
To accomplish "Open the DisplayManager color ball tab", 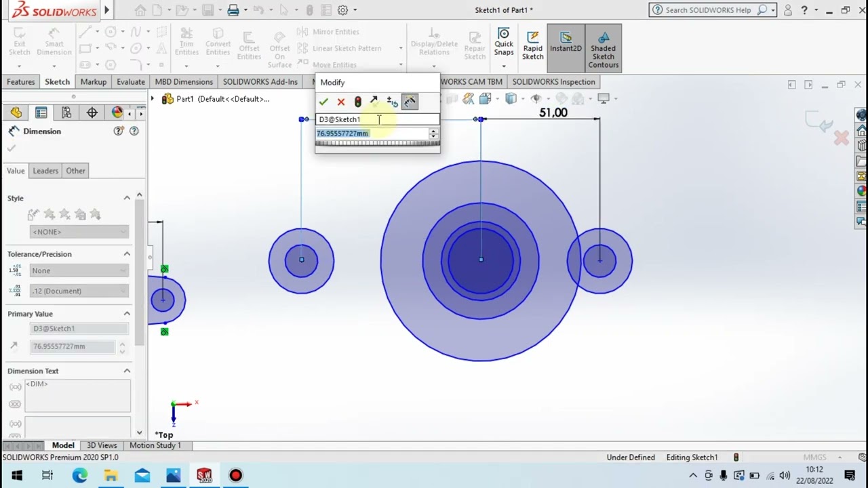I will click(x=117, y=113).
